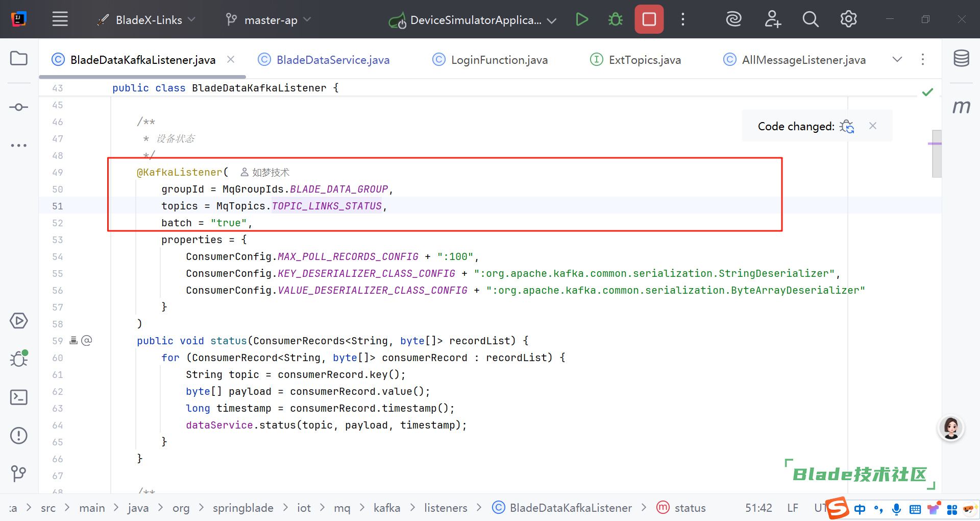980x521 pixels.
Task: Open Search Everywhere magnifier
Action: coord(811,19)
